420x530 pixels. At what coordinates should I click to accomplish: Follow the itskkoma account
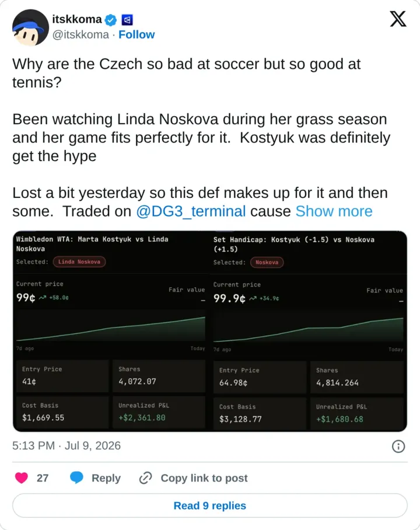136,34
